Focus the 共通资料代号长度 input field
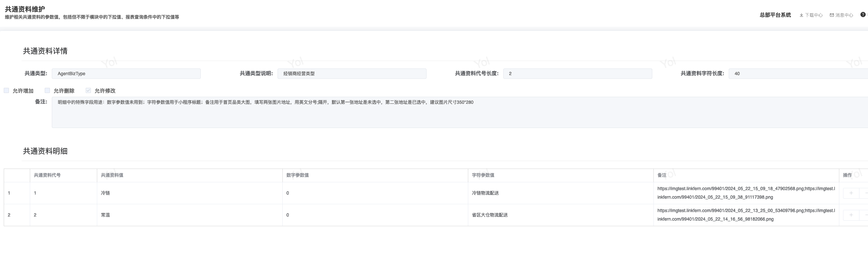This screenshot has height=253, width=868. pos(577,74)
